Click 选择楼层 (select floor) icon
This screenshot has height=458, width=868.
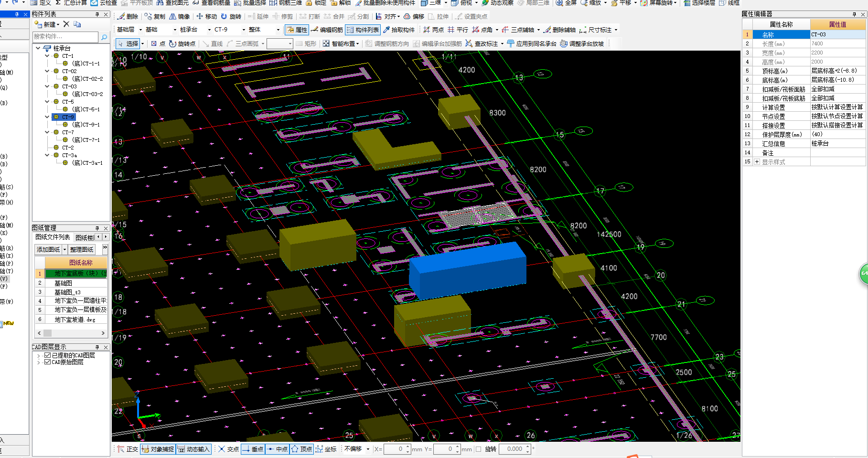[699, 3]
